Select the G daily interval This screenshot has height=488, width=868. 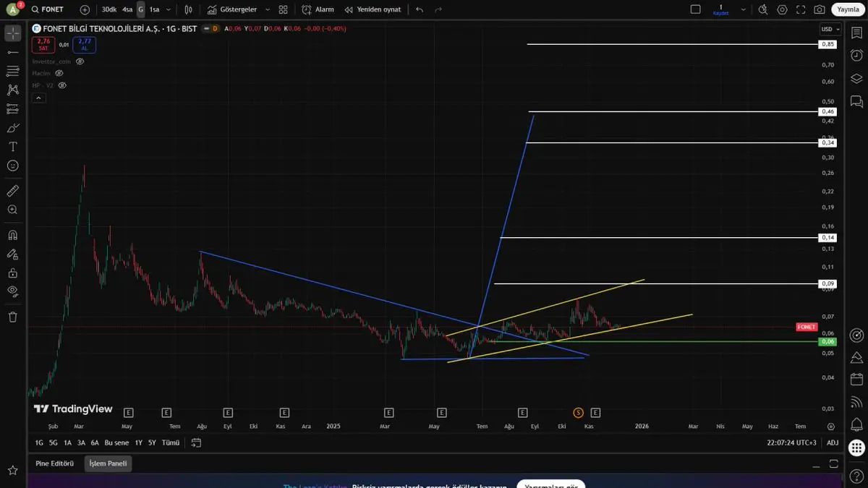(140, 9)
